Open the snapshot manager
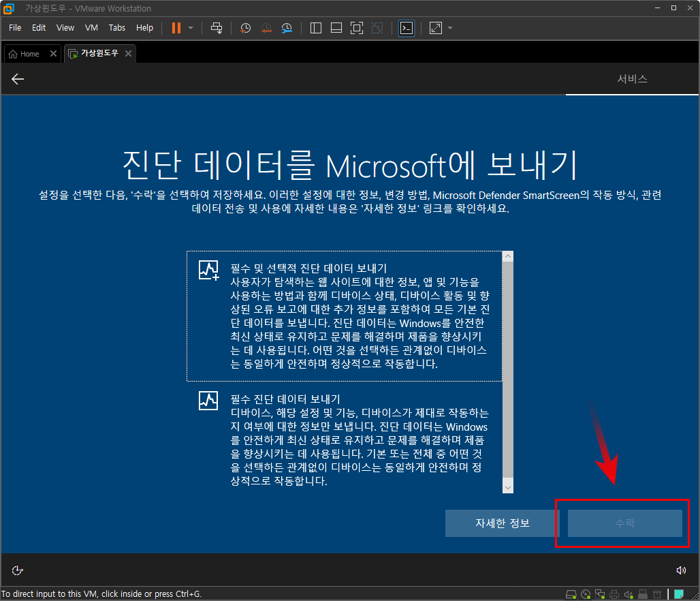This screenshot has height=601, width=700. (x=287, y=28)
